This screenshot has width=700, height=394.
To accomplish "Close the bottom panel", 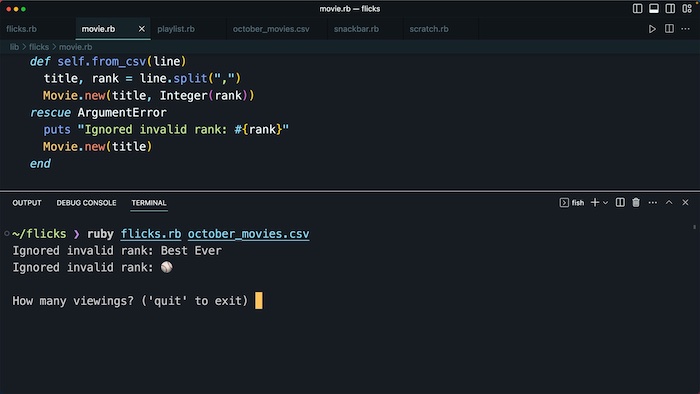I will pos(685,203).
